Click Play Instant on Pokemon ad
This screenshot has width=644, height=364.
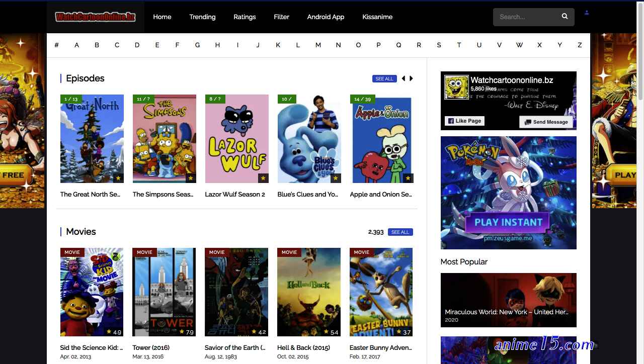click(x=508, y=222)
